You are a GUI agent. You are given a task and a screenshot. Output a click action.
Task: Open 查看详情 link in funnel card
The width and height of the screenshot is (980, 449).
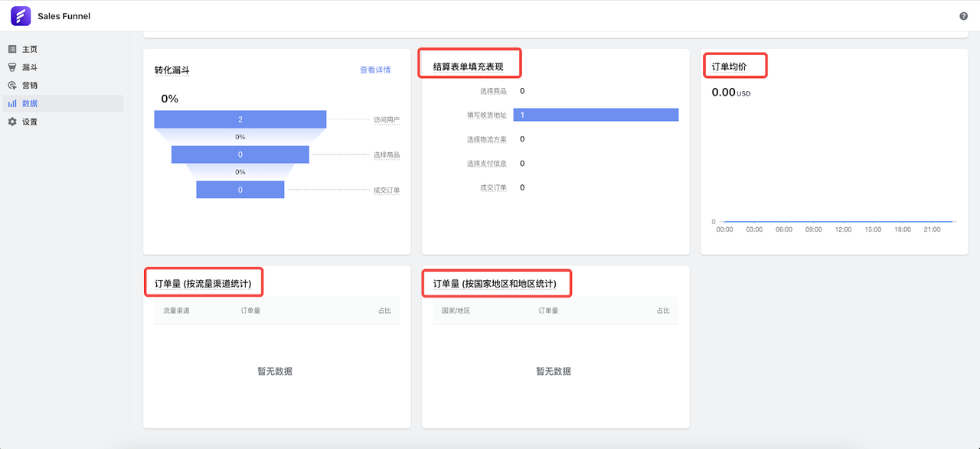pyautogui.click(x=375, y=70)
